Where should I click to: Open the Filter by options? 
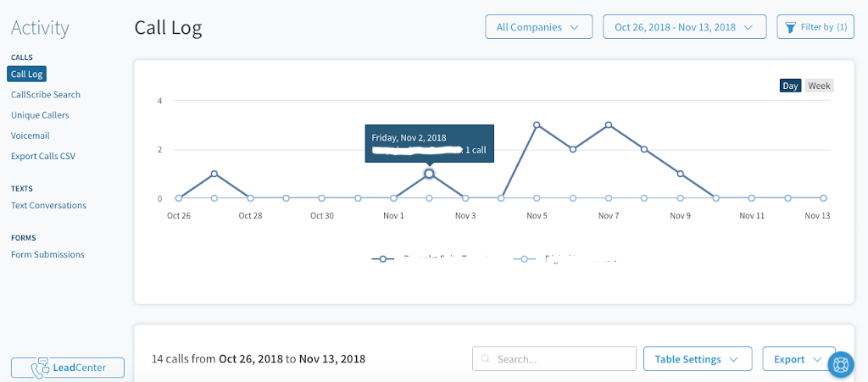pos(815,27)
